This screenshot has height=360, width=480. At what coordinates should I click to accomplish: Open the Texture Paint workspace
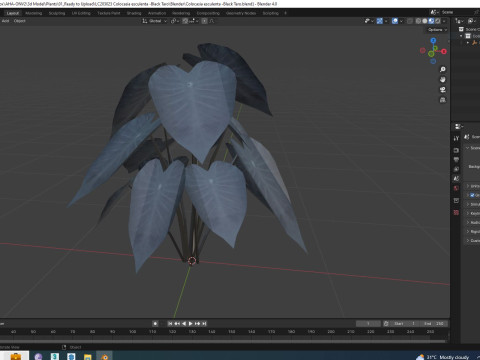[109, 13]
